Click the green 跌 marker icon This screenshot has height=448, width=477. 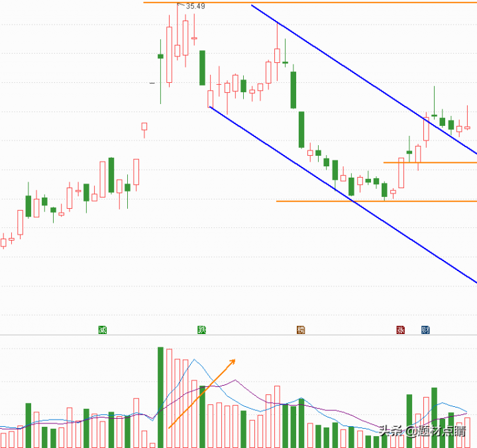[x=201, y=329]
